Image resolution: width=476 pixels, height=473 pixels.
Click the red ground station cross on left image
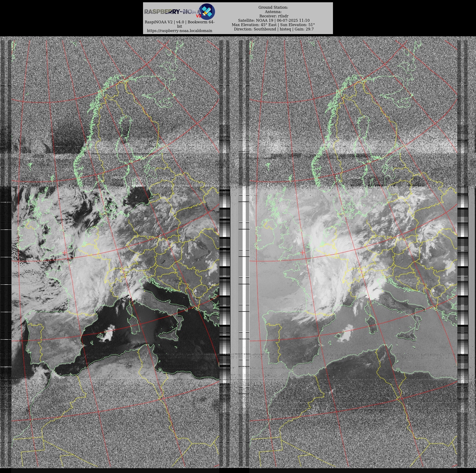(65, 252)
